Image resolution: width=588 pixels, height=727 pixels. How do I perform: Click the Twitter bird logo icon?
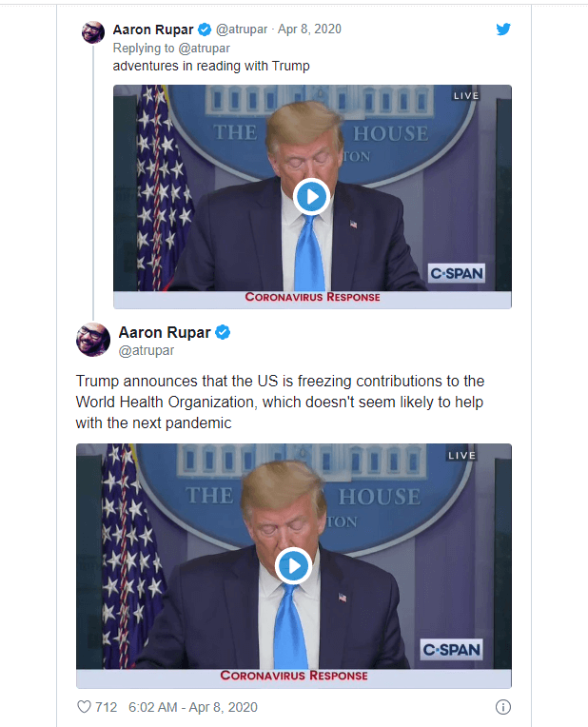pyautogui.click(x=503, y=29)
